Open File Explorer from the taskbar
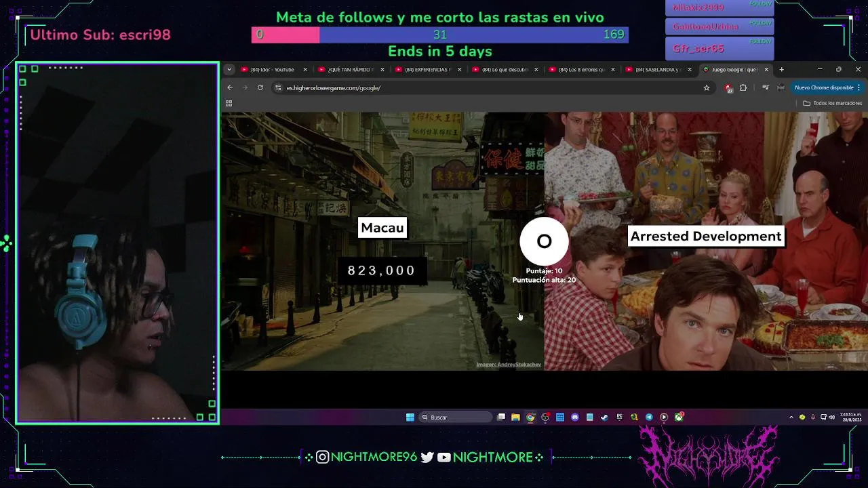Screen dimensions: 868x488 pos(515,417)
